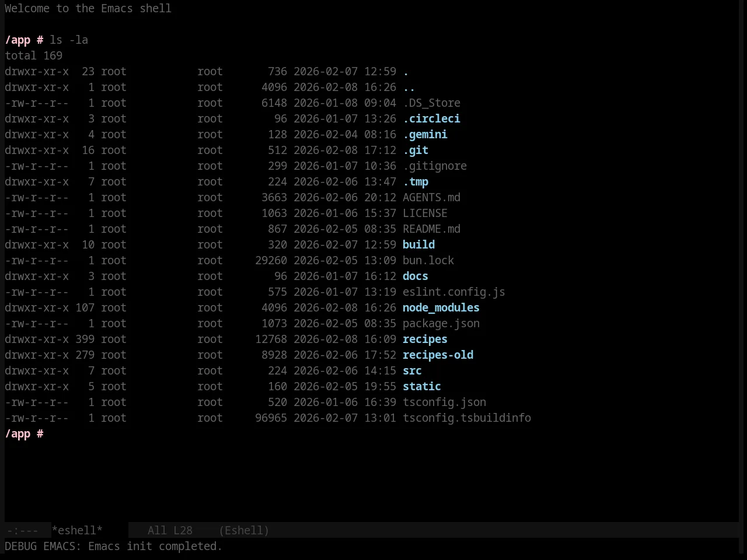Click the .DS_Store file name

click(431, 103)
